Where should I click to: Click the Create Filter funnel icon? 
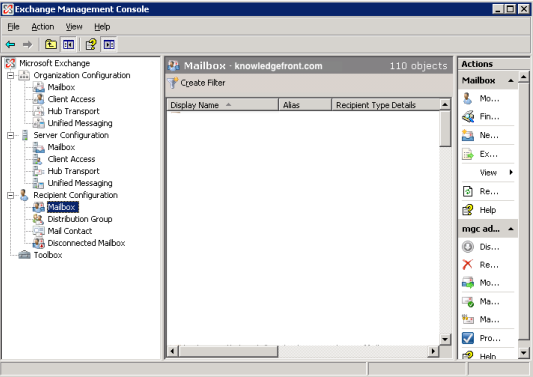tap(173, 83)
